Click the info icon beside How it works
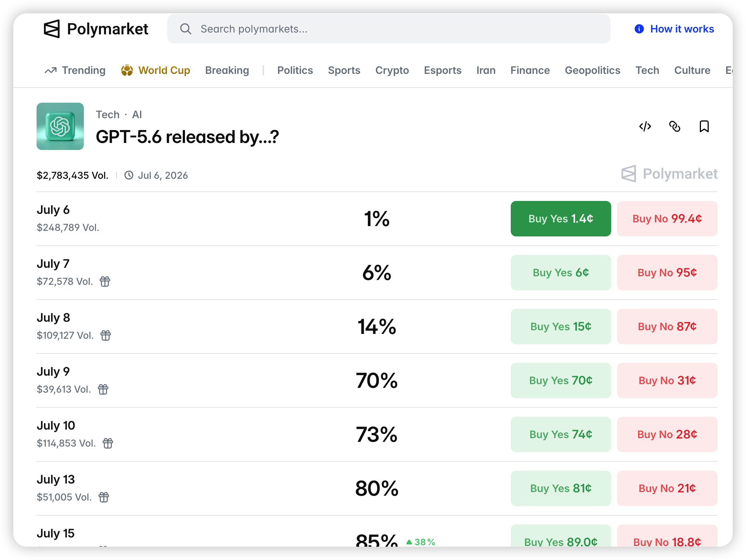This screenshot has width=746, height=560. 639,29
